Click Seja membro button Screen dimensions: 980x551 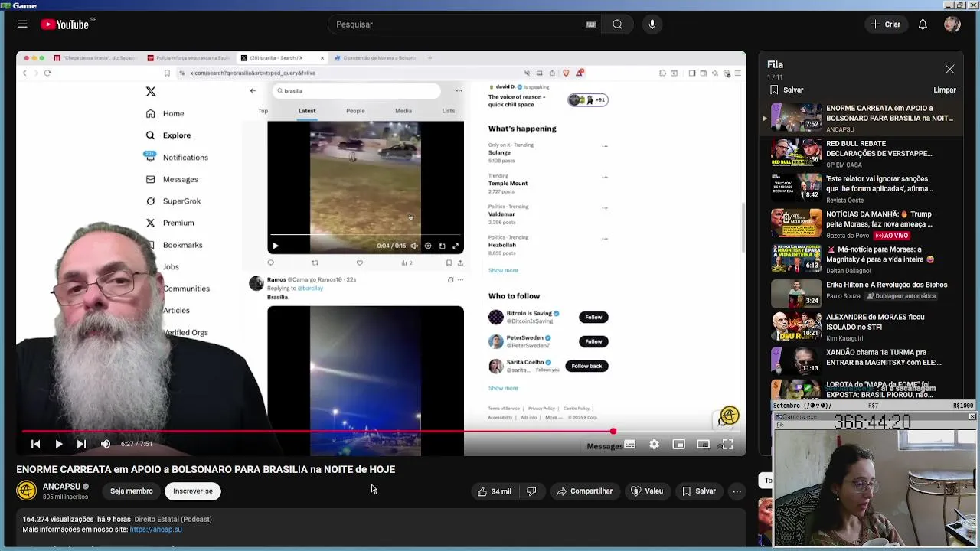point(132,491)
